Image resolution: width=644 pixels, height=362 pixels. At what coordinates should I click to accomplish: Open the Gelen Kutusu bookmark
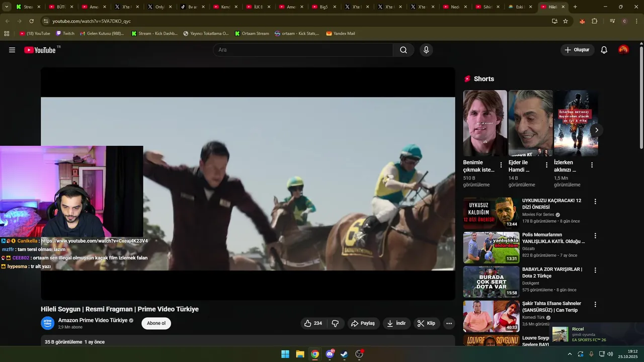102,34
